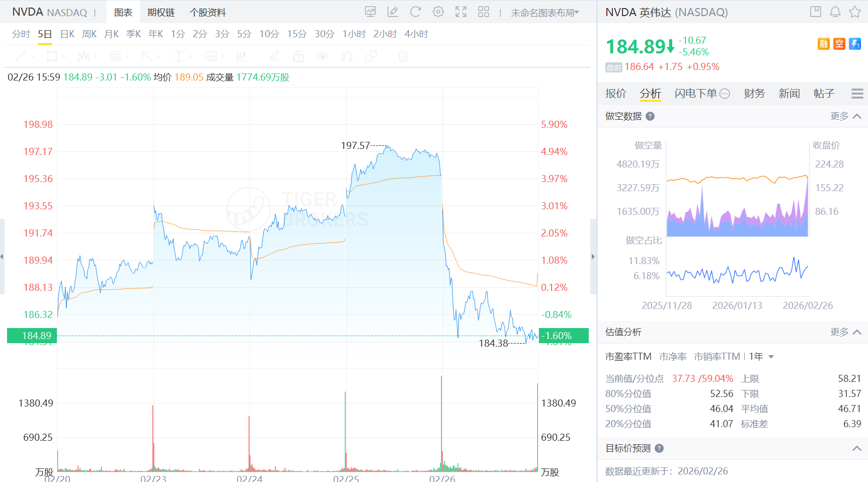
Task: Select the trend line drawing tool
Action: tap(21, 56)
